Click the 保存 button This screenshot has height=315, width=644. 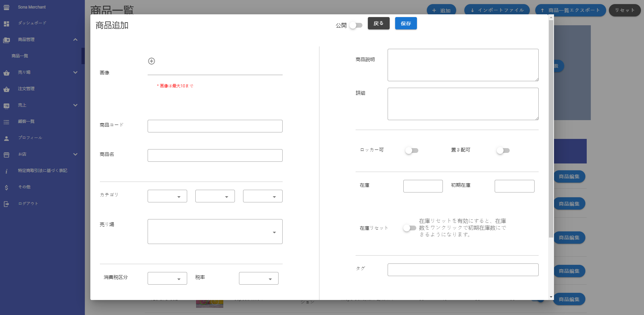coord(406,24)
